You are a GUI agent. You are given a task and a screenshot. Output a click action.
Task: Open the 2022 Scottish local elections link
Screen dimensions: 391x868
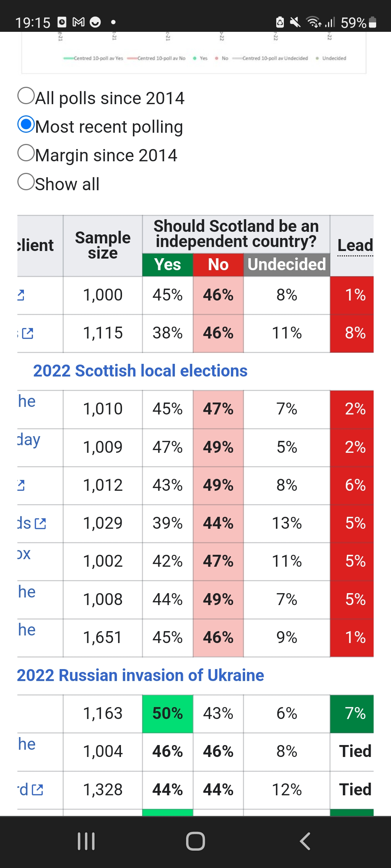[x=140, y=371]
